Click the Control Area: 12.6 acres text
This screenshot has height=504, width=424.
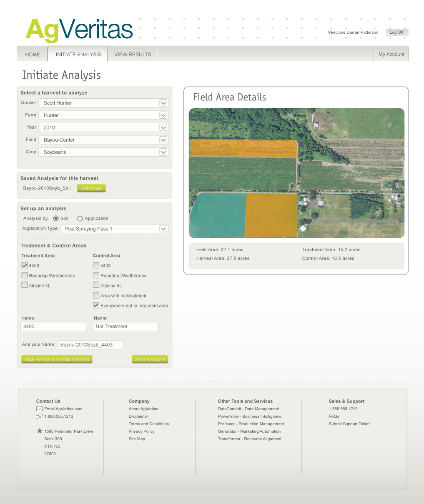pyautogui.click(x=328, y=258)
